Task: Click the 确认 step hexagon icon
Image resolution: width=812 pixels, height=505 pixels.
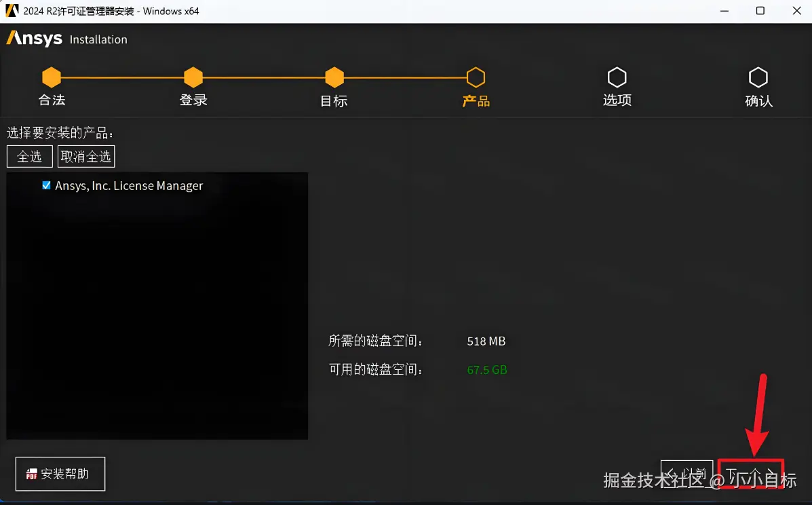Action: (x=758, y=77)
